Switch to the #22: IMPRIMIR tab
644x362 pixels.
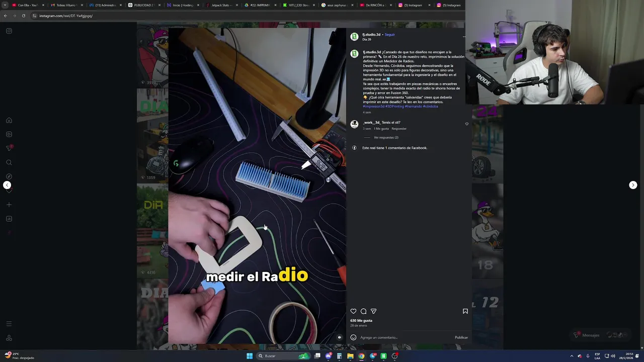click(x=260, y=5)
